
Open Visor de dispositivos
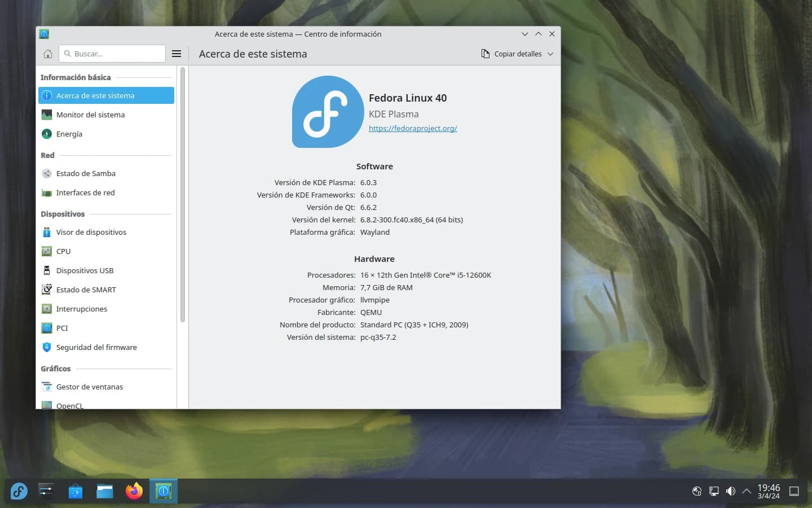[106, 232]
